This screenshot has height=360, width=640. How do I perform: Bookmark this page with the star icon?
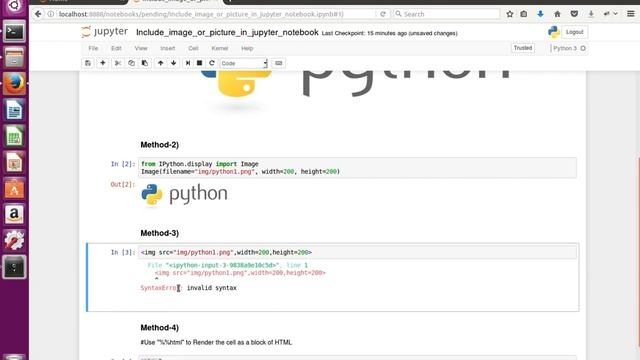tap(510, 14)
